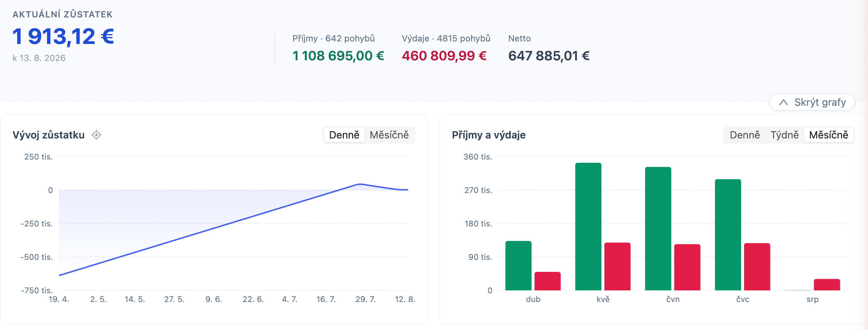
Task: Click the green income bar for čvn
Action: 658,229
